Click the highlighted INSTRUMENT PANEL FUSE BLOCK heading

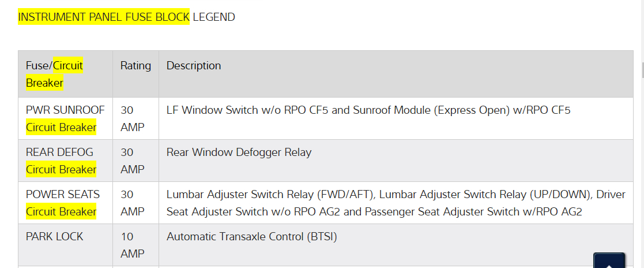tap(104, 17)
